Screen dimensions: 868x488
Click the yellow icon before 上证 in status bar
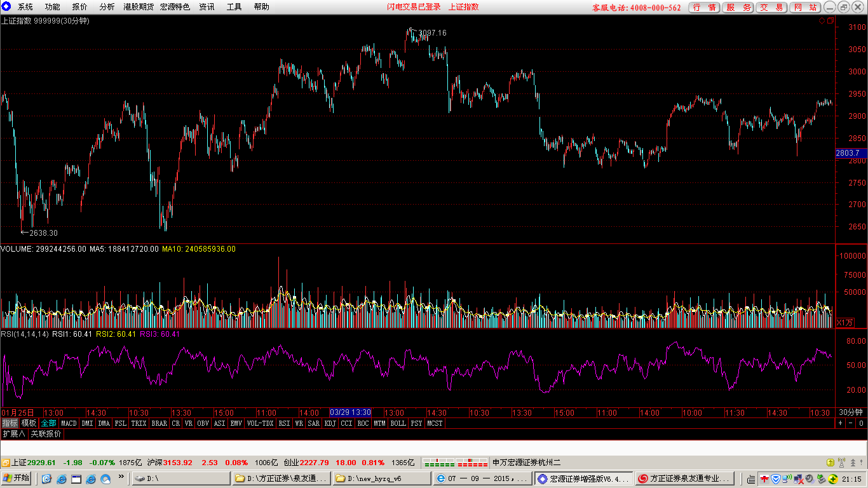point(5,463)
